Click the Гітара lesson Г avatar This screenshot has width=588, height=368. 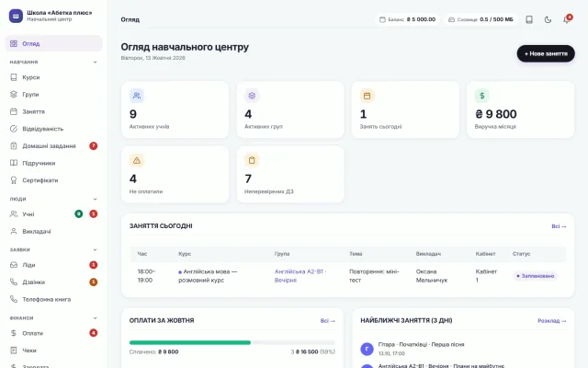coord(367,349)
